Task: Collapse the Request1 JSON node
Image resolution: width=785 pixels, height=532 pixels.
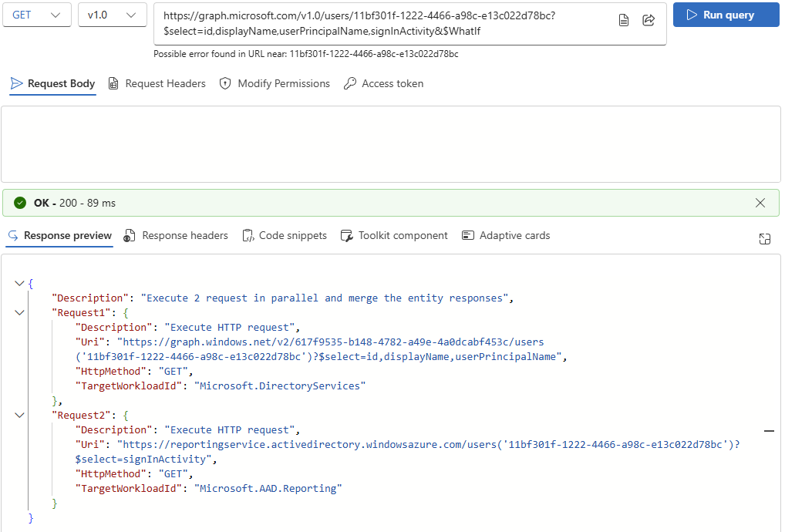Action: pos(20,312)
